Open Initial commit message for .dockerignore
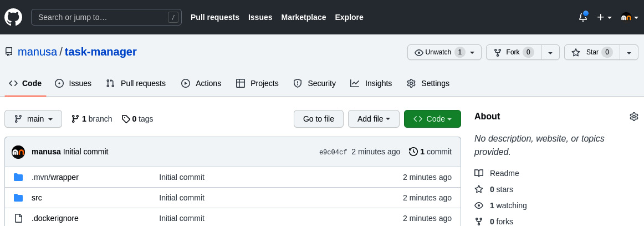This screenshot has width=644, height=226. coord(182,218)
